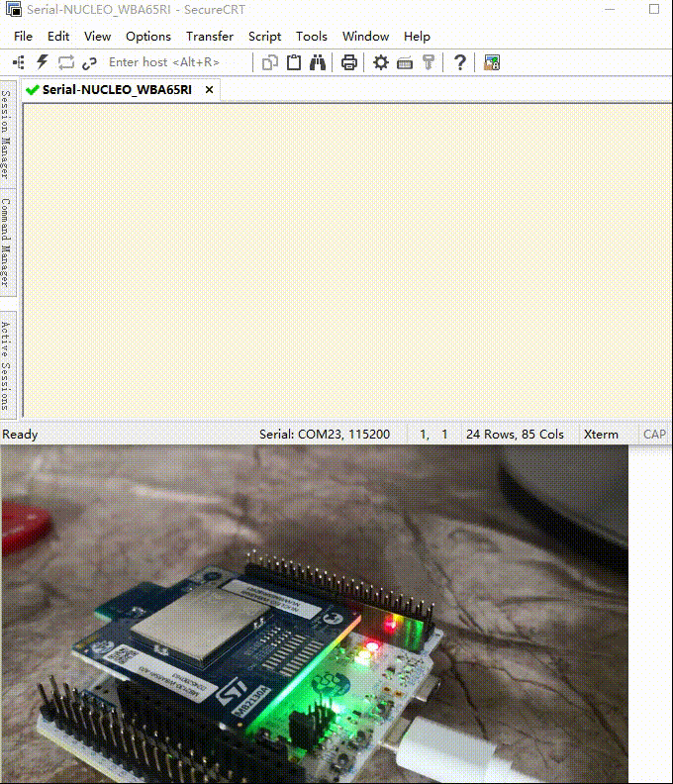This screenshot has width=673, height=784.
Task: Open the File menu
Action: point(23,36)
